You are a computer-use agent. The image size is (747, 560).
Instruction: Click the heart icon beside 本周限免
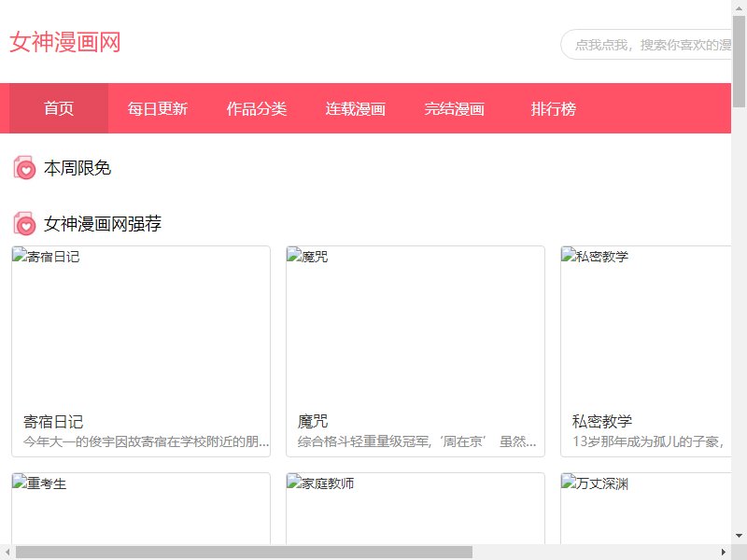click(x=25, y=168)
